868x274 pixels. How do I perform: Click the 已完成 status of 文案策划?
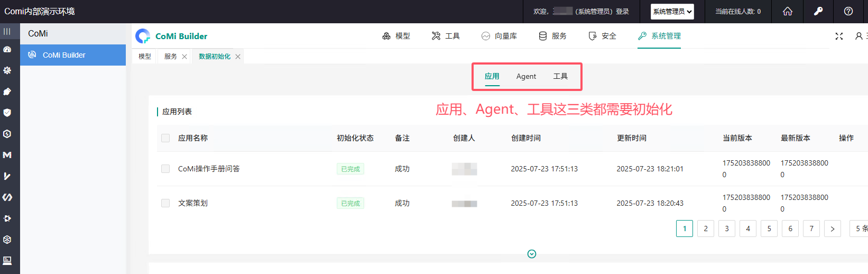(350, 203)
